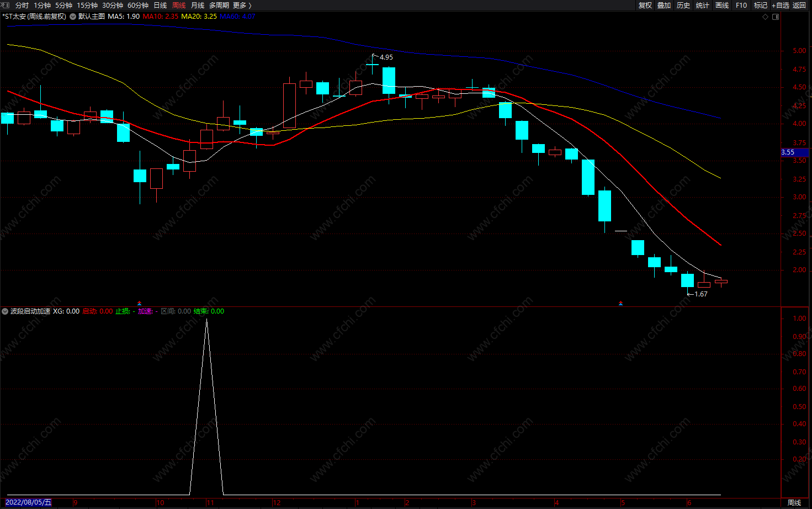Click the 4.95 high price annotation
812x509 pixels.
click(386, 57)
